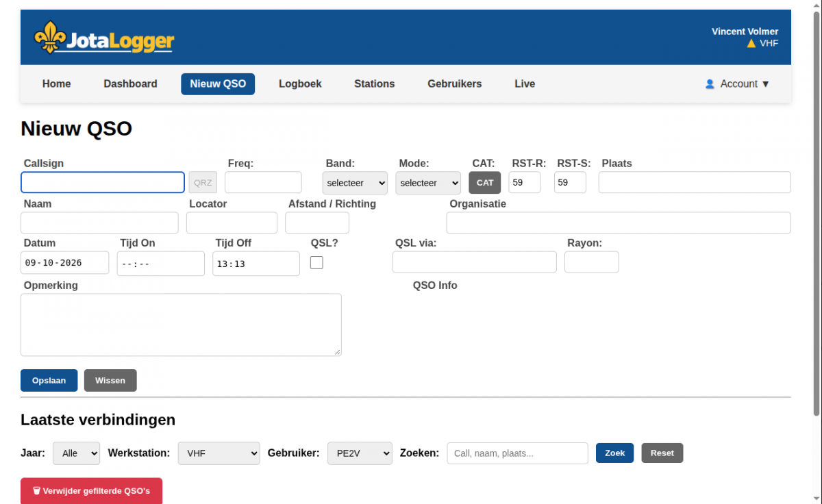Go to the Dashboard menu item
822x504 pixels.
pyautogui.click(x=130, y=84)
